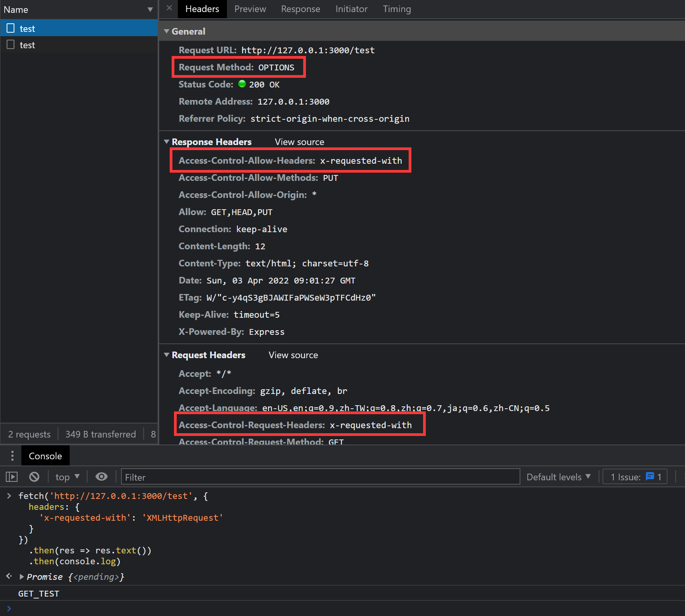685x616 pixels.
Task: Open the Default levels dropdown
Action: (x=558, y=477)
